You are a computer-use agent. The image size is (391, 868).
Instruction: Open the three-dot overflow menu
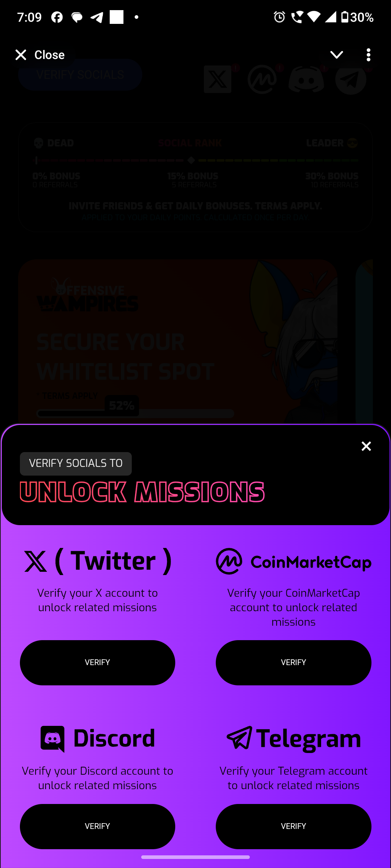[369, 55]
